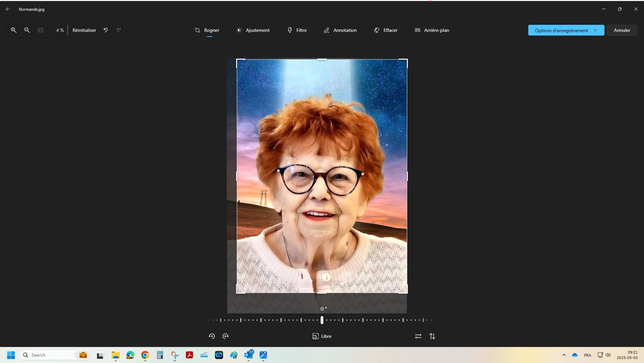Rotate image counterclockwise 90 degrees
The image size is (644, 363).
[212, 336]
